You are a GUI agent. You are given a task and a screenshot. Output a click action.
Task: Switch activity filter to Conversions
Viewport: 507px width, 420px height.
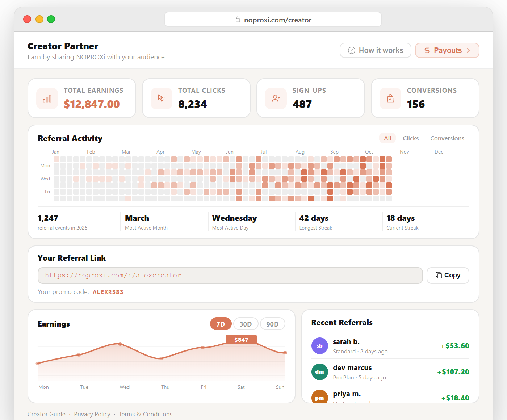pos(447,138)
